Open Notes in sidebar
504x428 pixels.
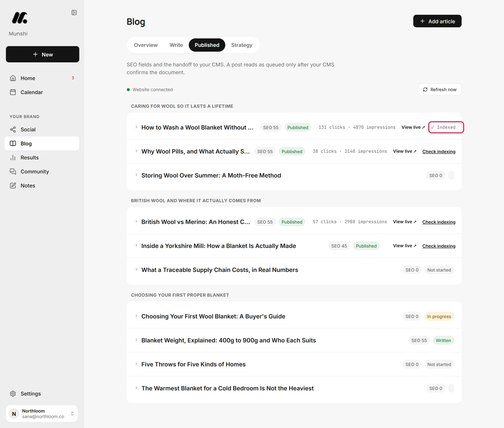pyautogui.click(x=42, y=186)
